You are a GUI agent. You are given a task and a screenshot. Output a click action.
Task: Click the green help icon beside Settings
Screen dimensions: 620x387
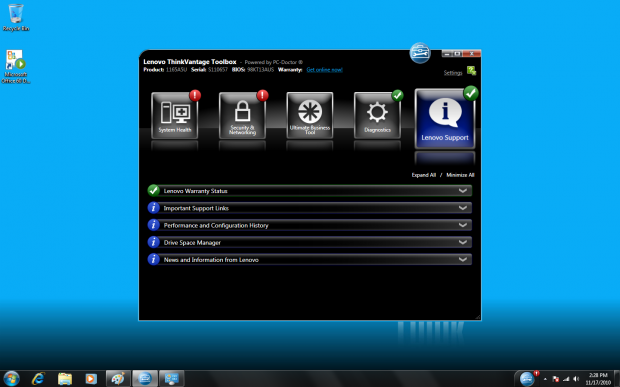point(471,71)
